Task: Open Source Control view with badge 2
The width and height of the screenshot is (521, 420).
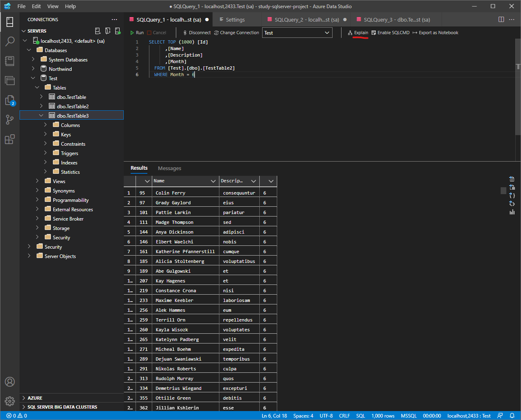Action: (10, 100)
